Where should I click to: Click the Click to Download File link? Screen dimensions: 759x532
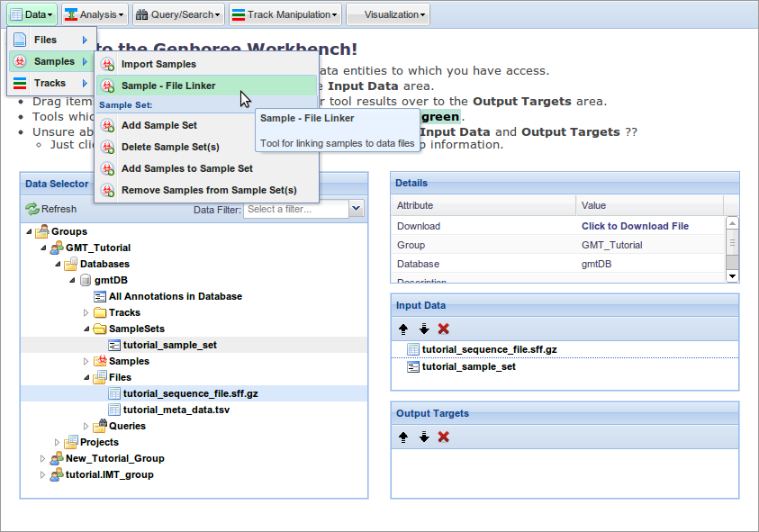tap(635, 226)
